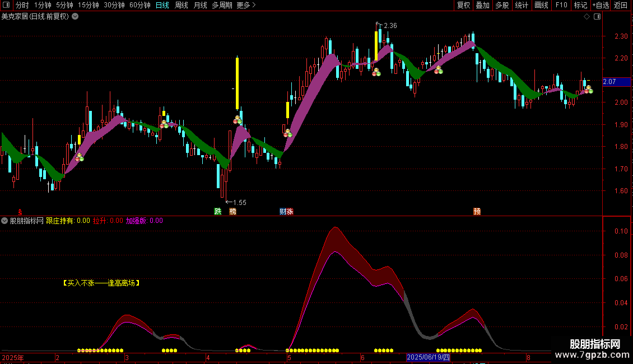Open the 多股 multi-stock view
This screenshot has height=364, width=633.
pos(502,5)
